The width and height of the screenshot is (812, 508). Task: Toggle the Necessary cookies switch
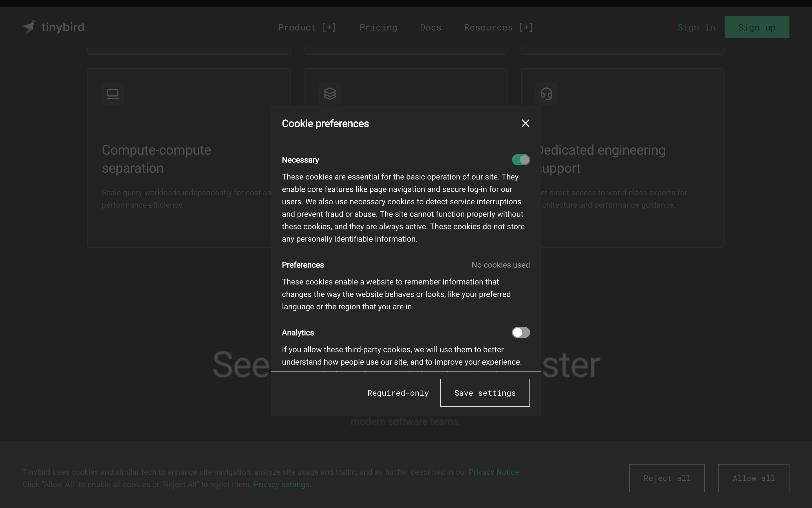(521, 159)
